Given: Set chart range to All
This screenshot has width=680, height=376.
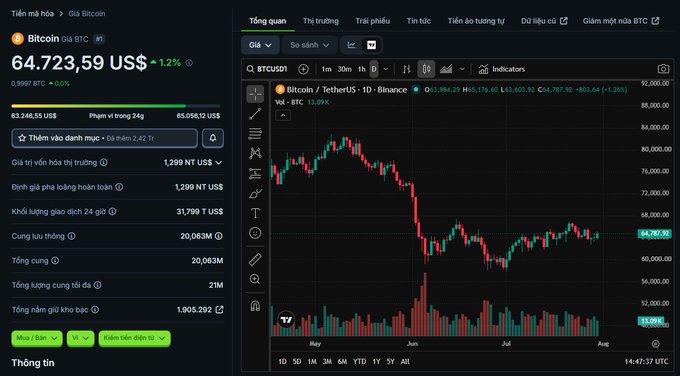Looking at the screenshot, I should tap(405, 361).
